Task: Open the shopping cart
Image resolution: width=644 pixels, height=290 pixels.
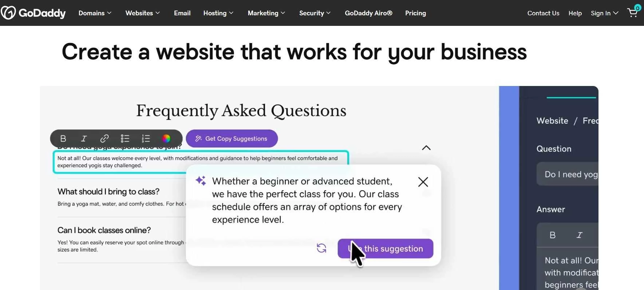Action: [632, 13]
